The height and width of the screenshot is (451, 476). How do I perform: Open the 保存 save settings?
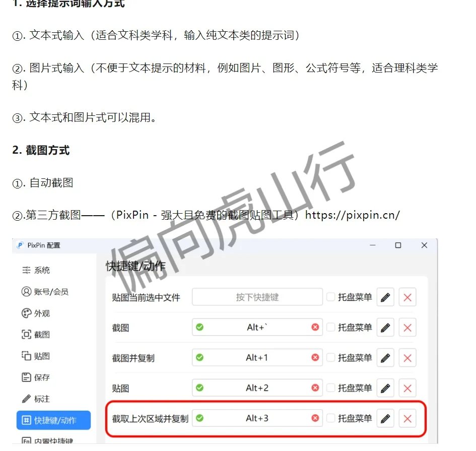pos(38,376)
